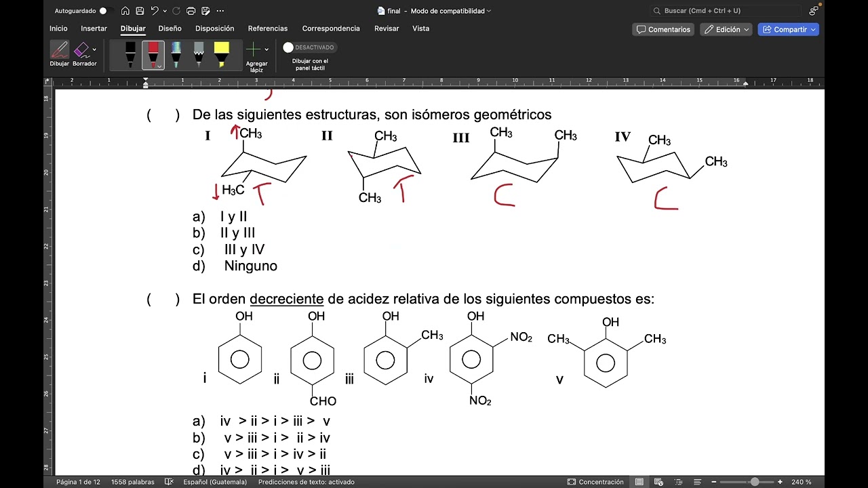
Task: Click Español (Guatemala) language indicator
Action: click(215, 482)
